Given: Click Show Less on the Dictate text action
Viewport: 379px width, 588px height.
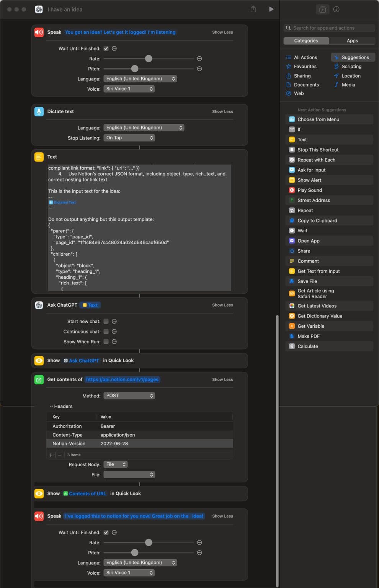Looking at the screenshot, I should (222, 111).
